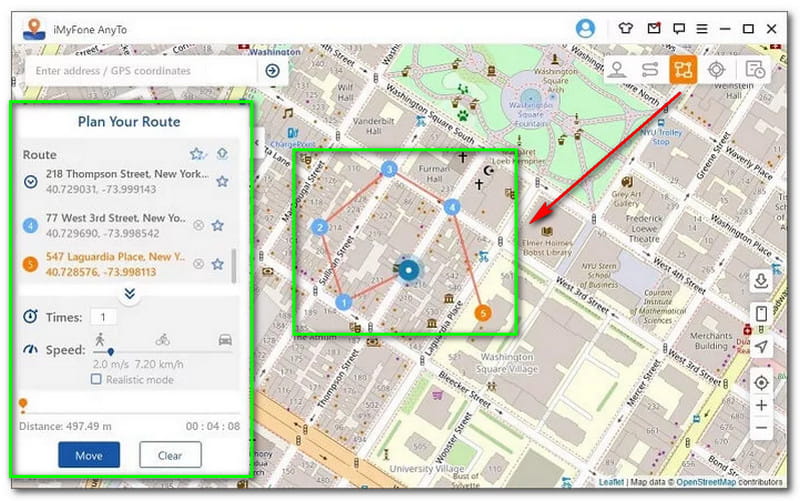Favorite the 547 Laguardia Place waypoint

pos(218,264)
